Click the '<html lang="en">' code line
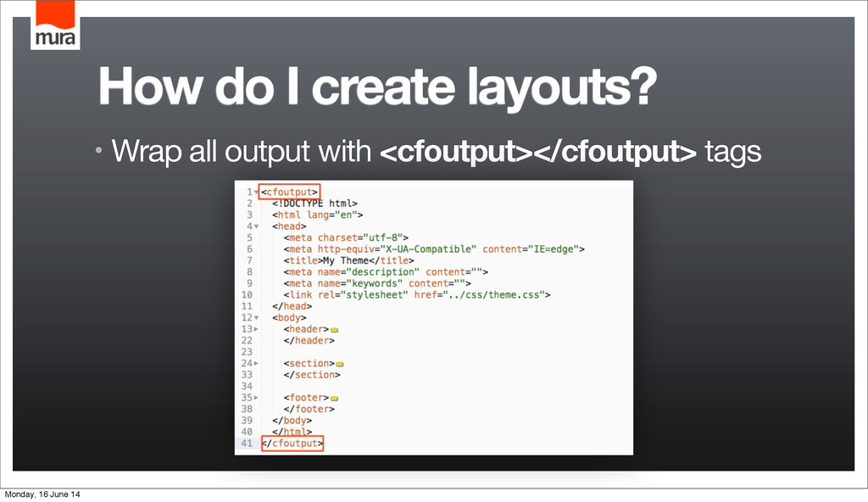Image resolution: width=868 pixels, height=502 pixels. pos(317,215)
